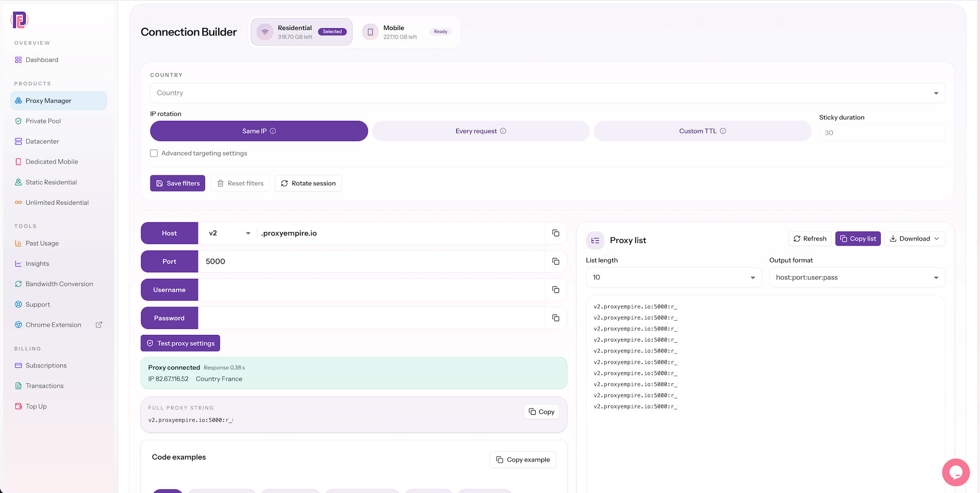The image size is (980, 493).
Task: Click the proxy IP 82.67.116.52 text
Action: click(168, 379)
